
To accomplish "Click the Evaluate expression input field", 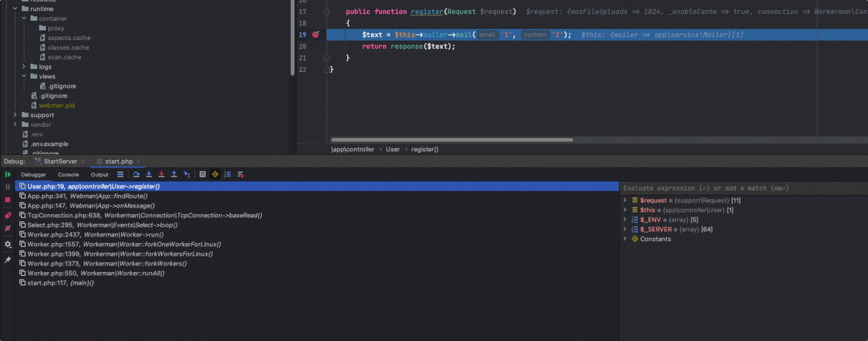I will [743, 188].
